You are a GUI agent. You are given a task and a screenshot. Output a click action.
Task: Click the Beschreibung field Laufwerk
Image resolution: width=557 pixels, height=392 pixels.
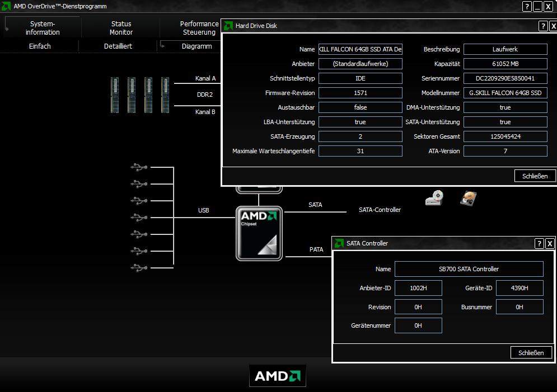pos(505,49)
